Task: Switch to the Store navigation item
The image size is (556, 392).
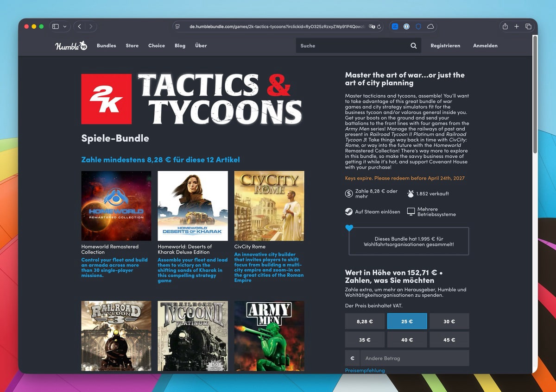Action: pos(132,46)
